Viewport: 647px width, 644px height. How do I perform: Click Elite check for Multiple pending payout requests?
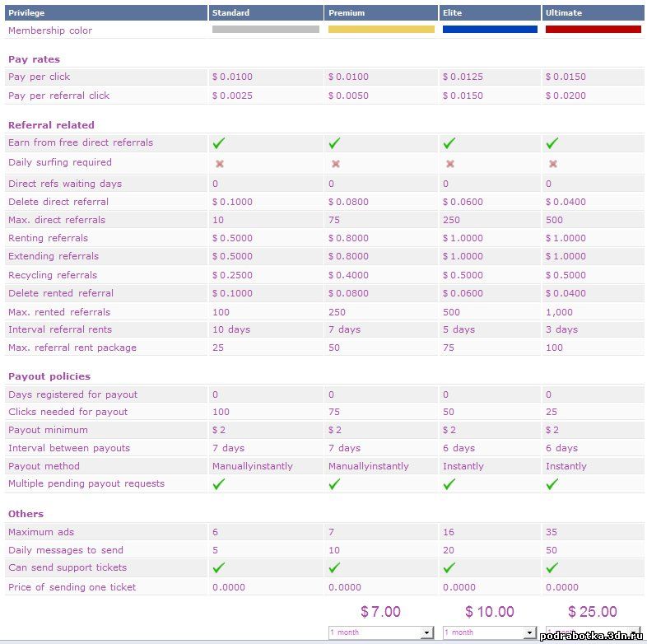pyautogui.click(x=449, y=484)
